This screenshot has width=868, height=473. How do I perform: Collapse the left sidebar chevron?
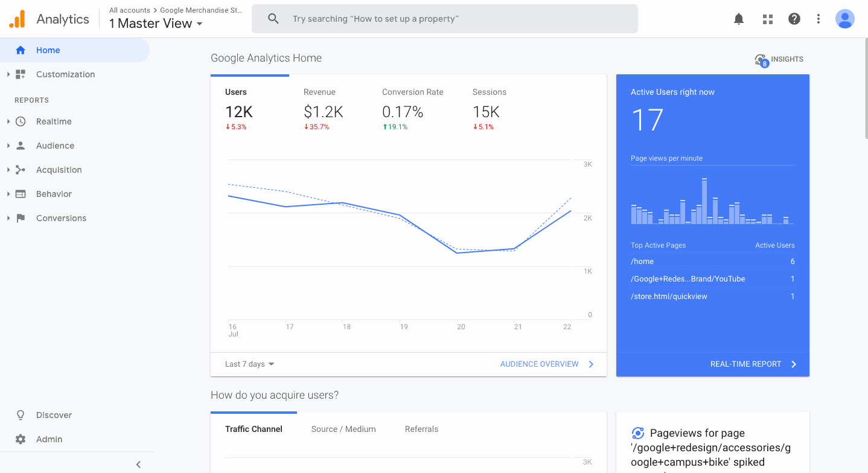(138, 465)
